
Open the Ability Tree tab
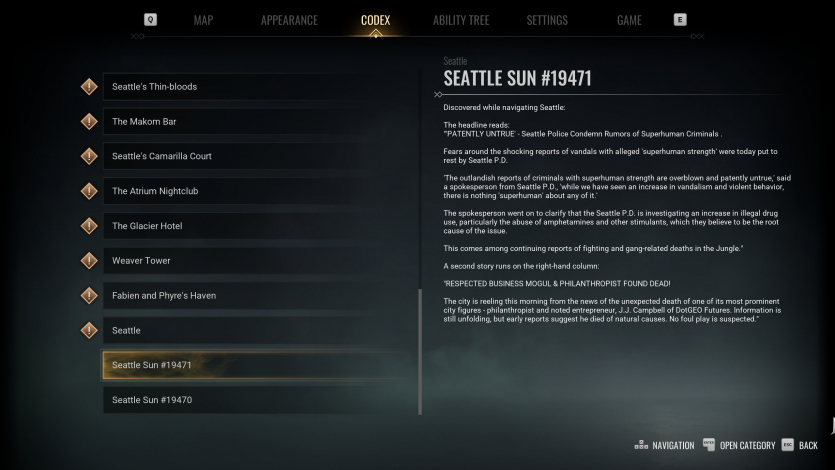[462, 20]
